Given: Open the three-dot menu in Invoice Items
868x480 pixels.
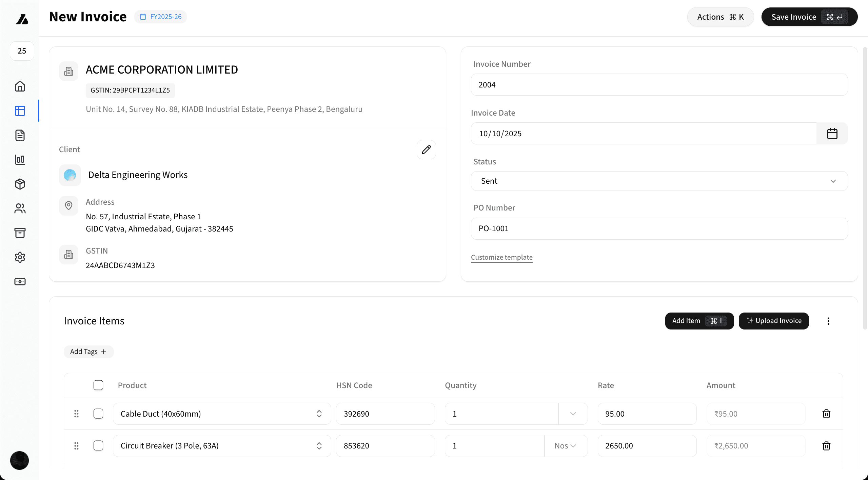Looking at the screenshot, I should 828,321.
